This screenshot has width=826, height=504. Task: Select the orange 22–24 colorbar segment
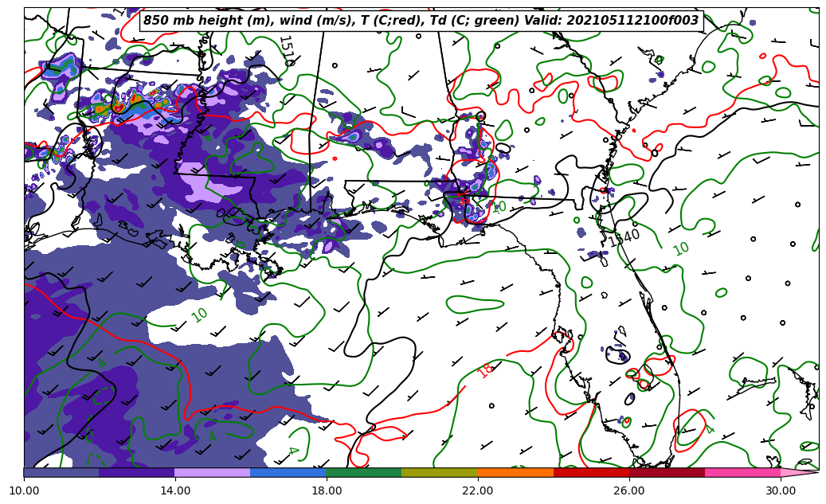[x=515, y=472]
